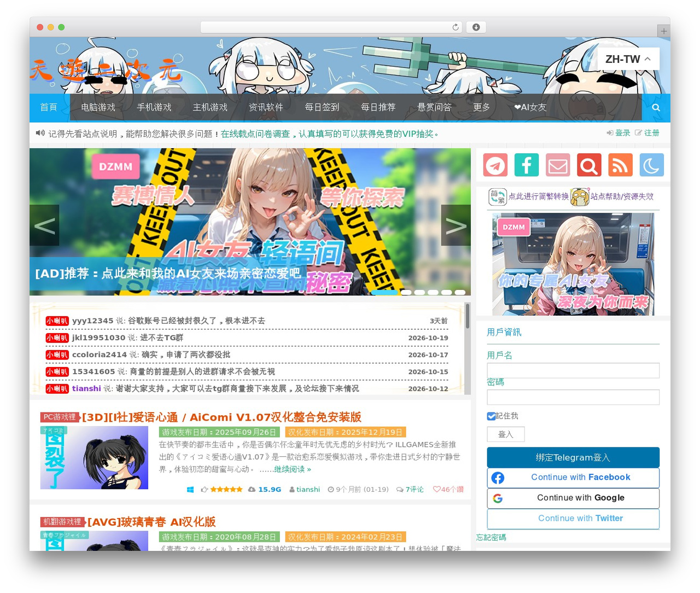700x593 pixels.
Task: Uncheck the 記住我 remember me checkbox
Action: (491, 416)
